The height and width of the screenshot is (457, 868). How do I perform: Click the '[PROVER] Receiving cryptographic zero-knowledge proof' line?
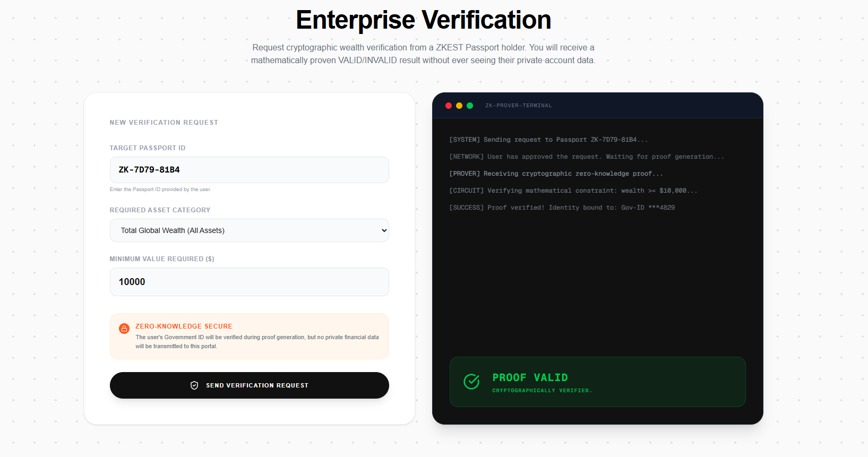[556, 174]
